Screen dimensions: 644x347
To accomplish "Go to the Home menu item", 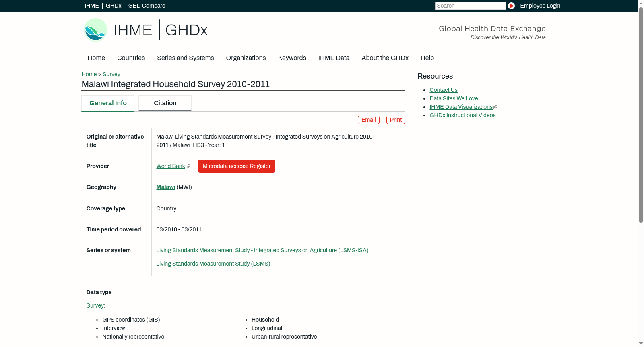I will tap(96, 58).
